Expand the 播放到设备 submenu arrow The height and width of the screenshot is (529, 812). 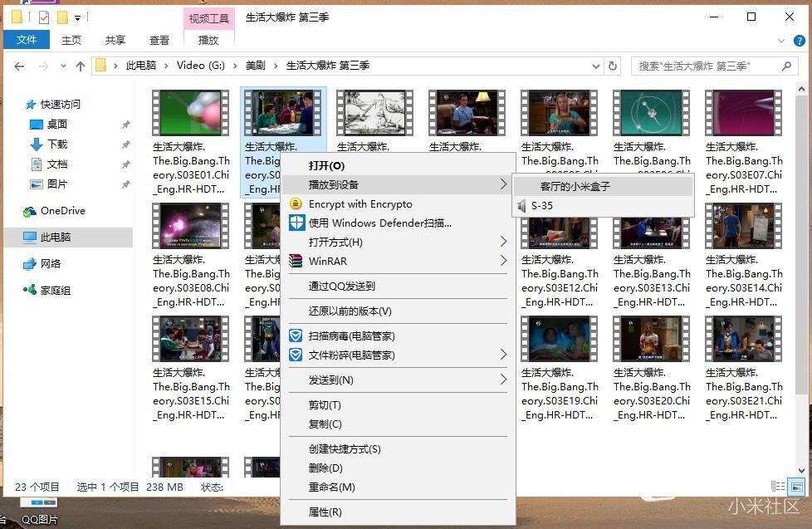[503, 184]
